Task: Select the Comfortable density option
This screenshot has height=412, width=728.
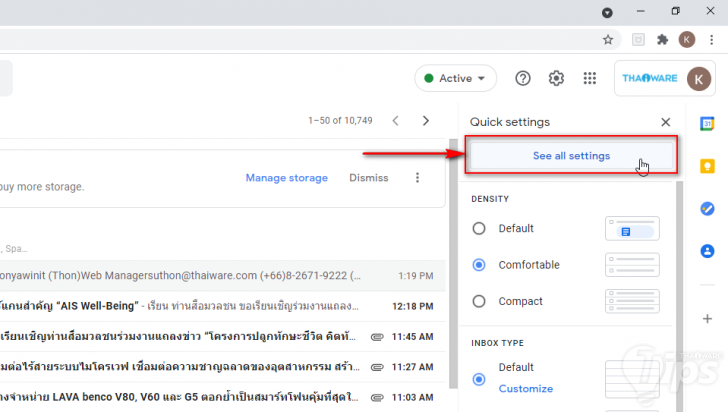Action: tap(479, 265)
